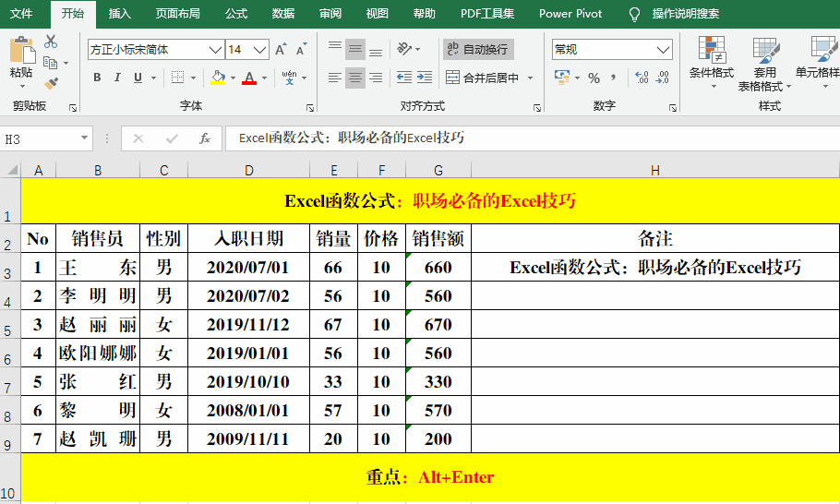Switch to the Power Pivot tab
This screenshot has height=504, width=840.
[x=570, y=14]
